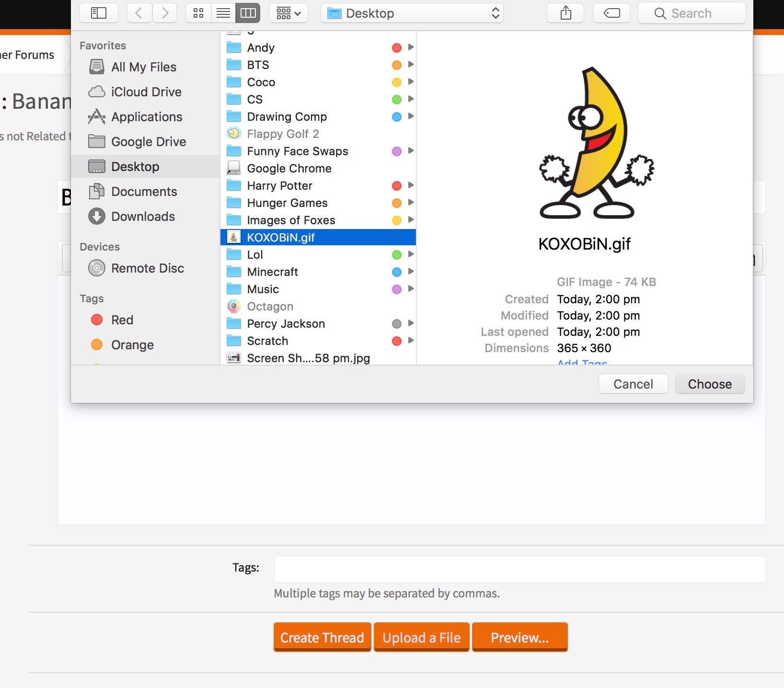The image size is (784, 688).
Task: Select the Images of Foxes folder
Action: [318, 220]
